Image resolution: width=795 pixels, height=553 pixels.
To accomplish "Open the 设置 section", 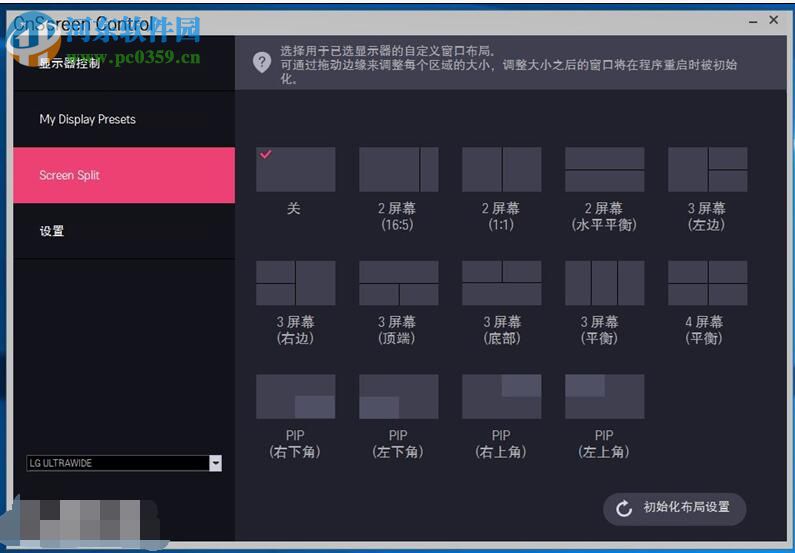I will click(x=124, y=231).
